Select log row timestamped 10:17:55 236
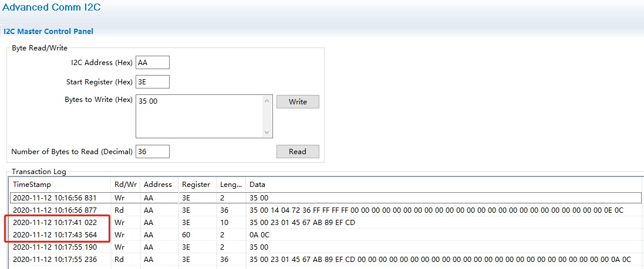The width and height of the screenshot is (644, 269). (325, 260)
